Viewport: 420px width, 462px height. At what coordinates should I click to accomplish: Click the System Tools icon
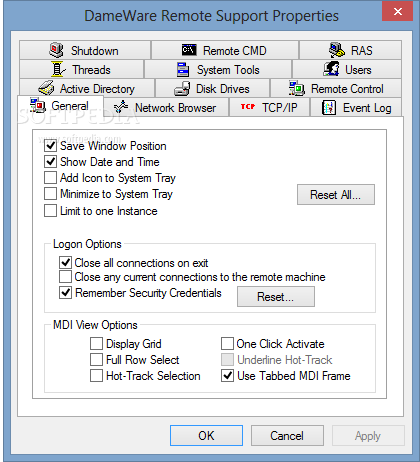click(183, 70)
